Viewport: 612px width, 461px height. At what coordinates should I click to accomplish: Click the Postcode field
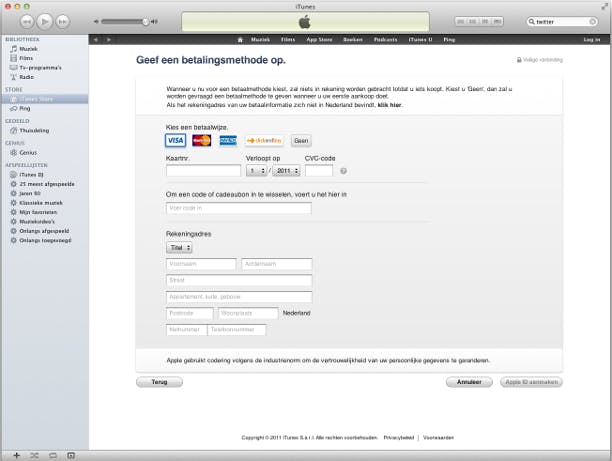[x=190, y=313]
